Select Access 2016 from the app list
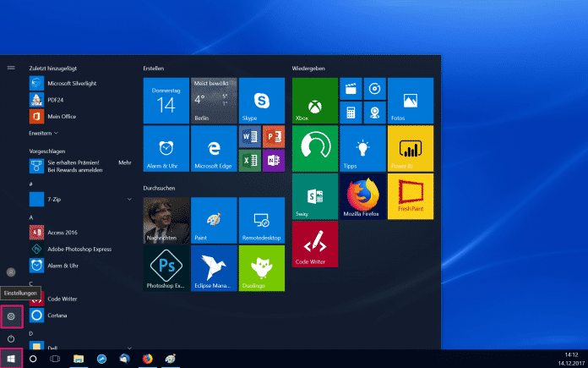Screen dimensions: 588x368 pos(63,233)
